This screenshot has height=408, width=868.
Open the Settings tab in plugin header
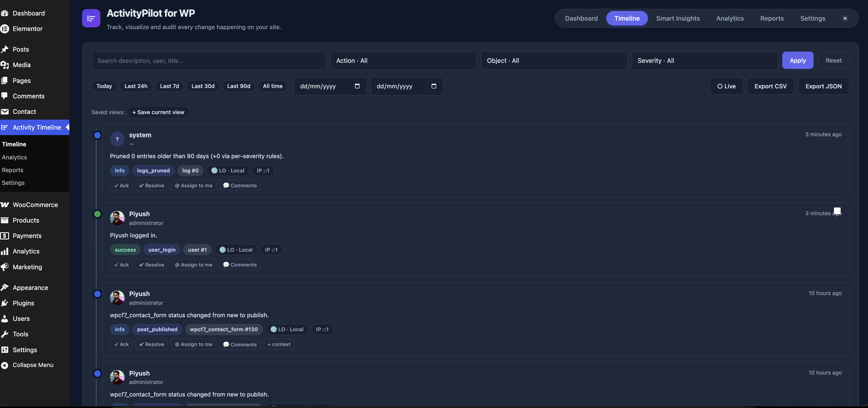point(812,18)
